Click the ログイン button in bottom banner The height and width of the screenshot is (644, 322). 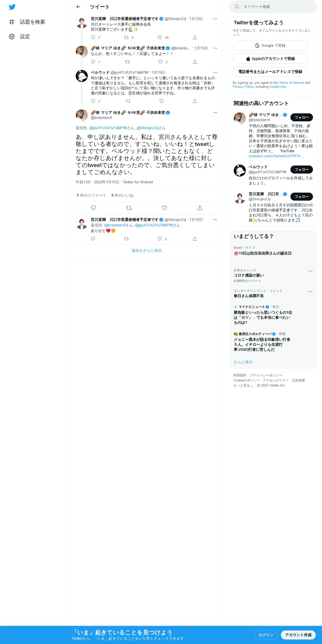266,635
